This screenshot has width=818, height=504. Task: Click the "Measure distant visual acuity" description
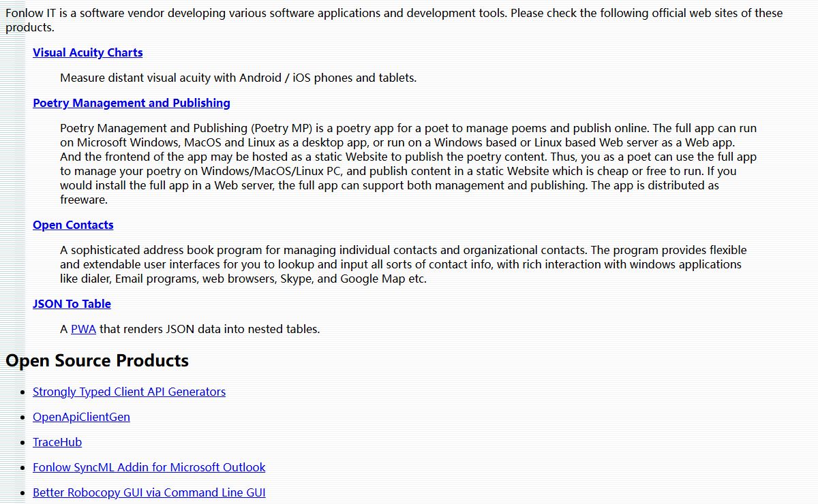tap(238, 78)
